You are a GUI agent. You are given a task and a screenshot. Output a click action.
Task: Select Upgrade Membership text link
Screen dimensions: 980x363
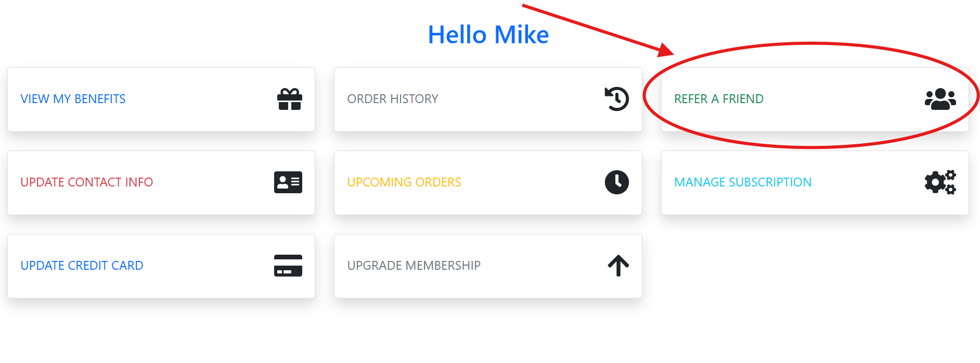[x=414, y=266]
